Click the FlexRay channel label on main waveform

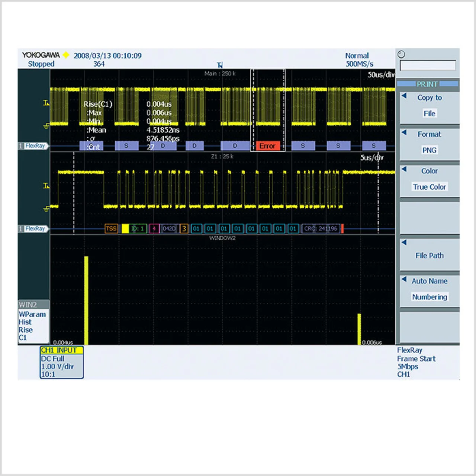click(35, 146)
